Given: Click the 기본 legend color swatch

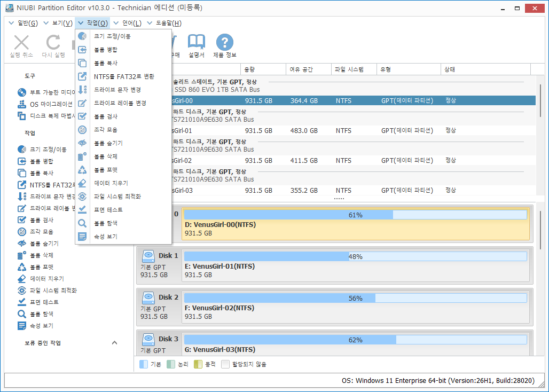Looking at the screenshot, I should click(x=144, y=364).
